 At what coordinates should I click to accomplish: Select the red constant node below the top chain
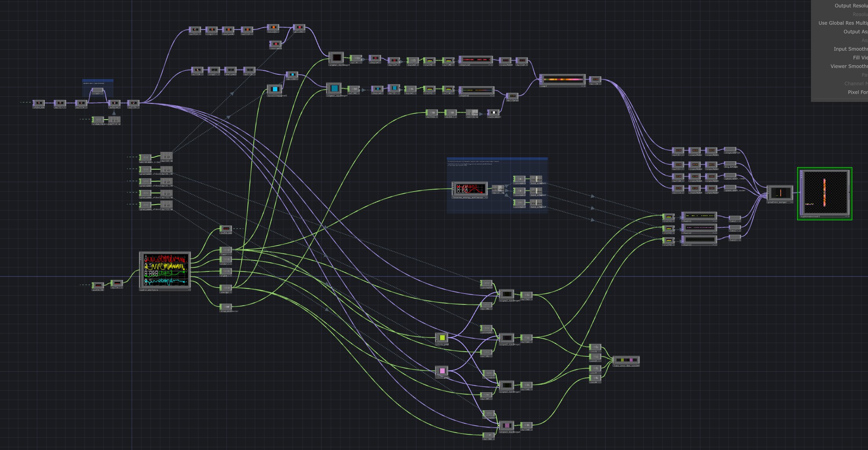275,45
